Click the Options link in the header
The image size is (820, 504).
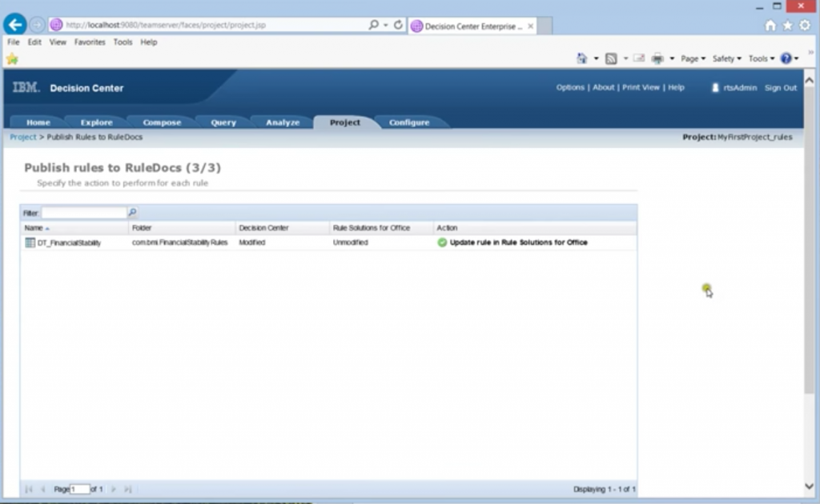(570, 87)
